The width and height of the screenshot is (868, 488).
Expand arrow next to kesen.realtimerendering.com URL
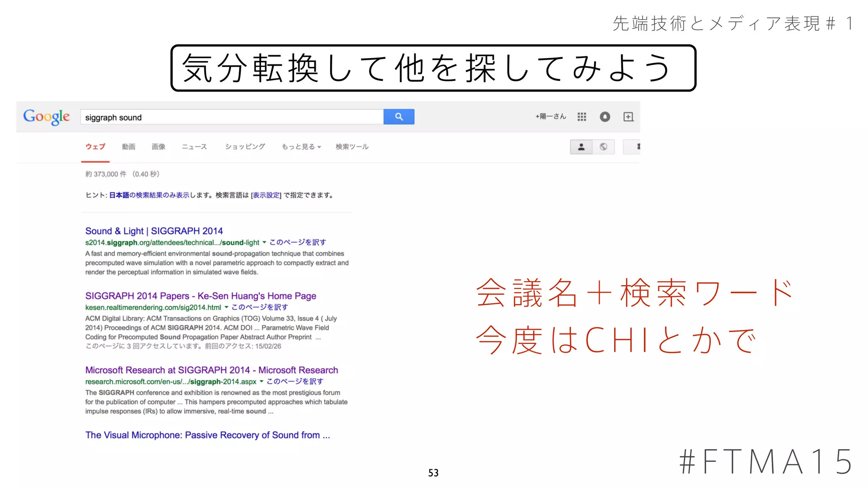click(x=226, y=307)
